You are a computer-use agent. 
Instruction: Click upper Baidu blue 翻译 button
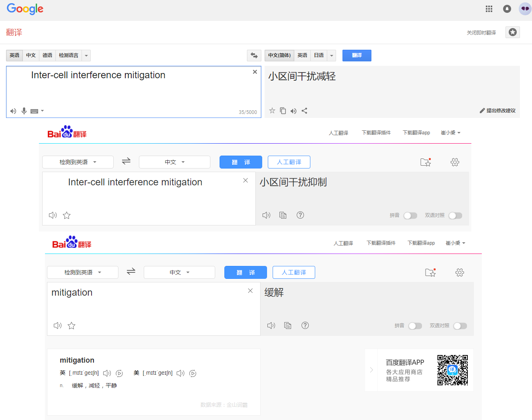[241, 162]
